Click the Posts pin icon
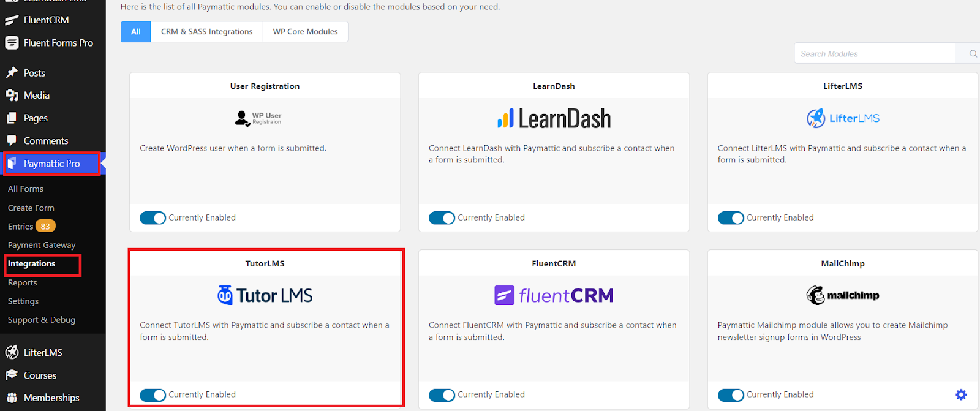The height and width of the screenshot is (411, 980). pos(12,73)
